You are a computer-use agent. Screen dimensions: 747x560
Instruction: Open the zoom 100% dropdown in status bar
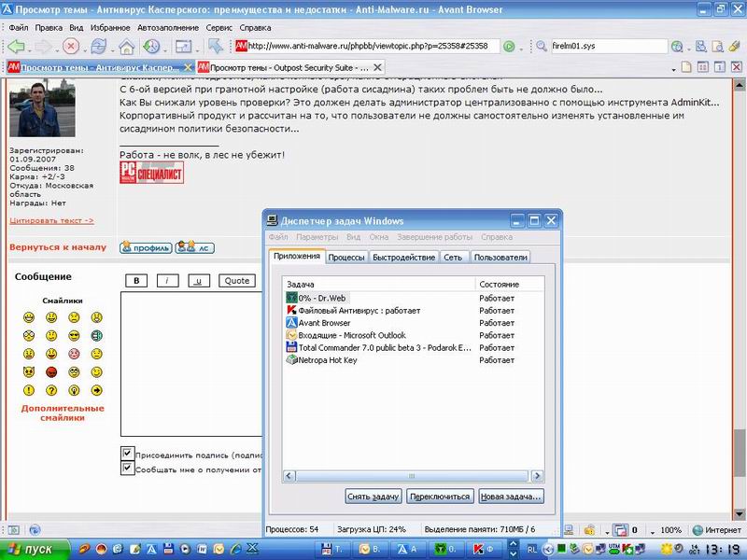click(x=653, y=531)
